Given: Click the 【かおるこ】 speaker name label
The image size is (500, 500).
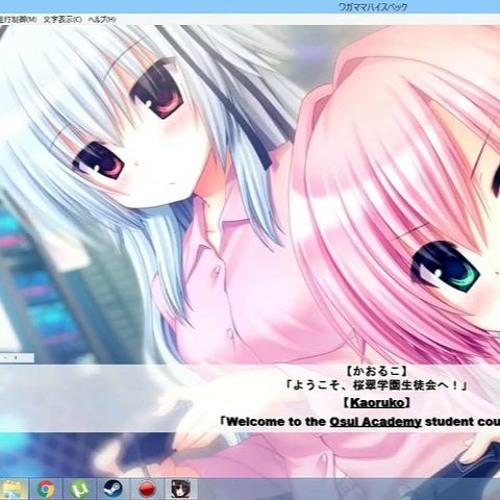Looking at the screenshot, I should [376, 371].
